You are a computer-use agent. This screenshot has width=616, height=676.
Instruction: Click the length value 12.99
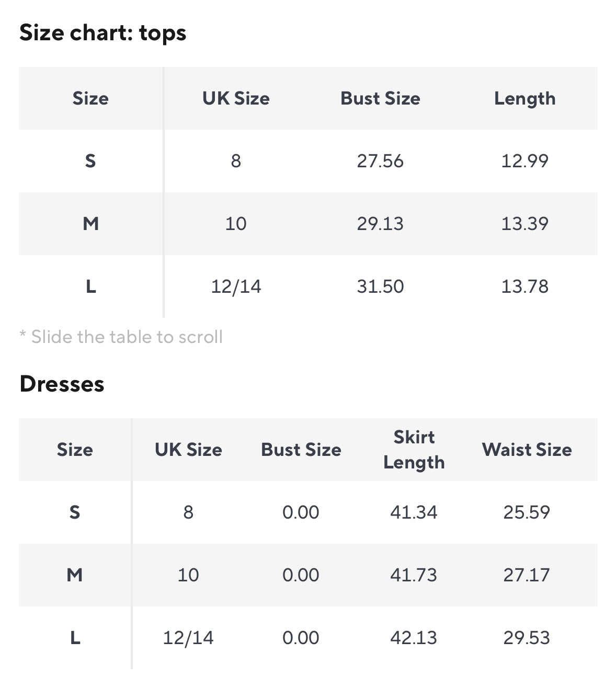524,161
